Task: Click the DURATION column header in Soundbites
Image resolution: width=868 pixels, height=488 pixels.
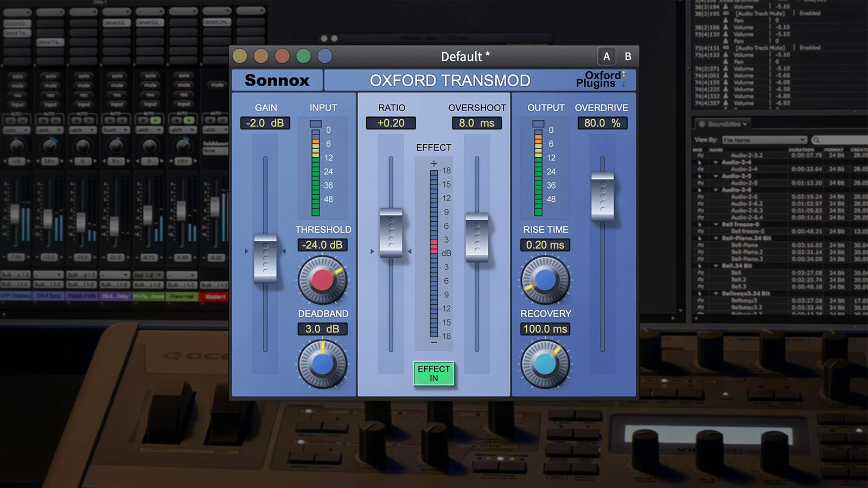Action: pyautogui.click(x=801, y=150)
